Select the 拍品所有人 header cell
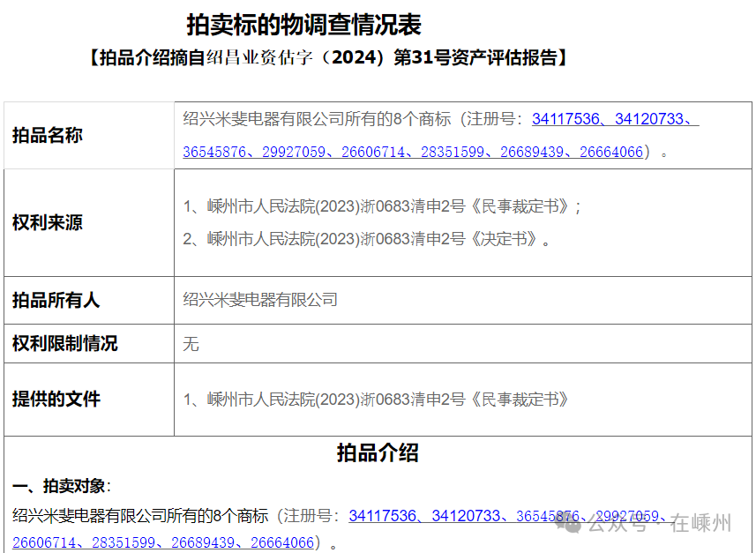Viewport: 756px width, 553px height. [x=89, y=301]
